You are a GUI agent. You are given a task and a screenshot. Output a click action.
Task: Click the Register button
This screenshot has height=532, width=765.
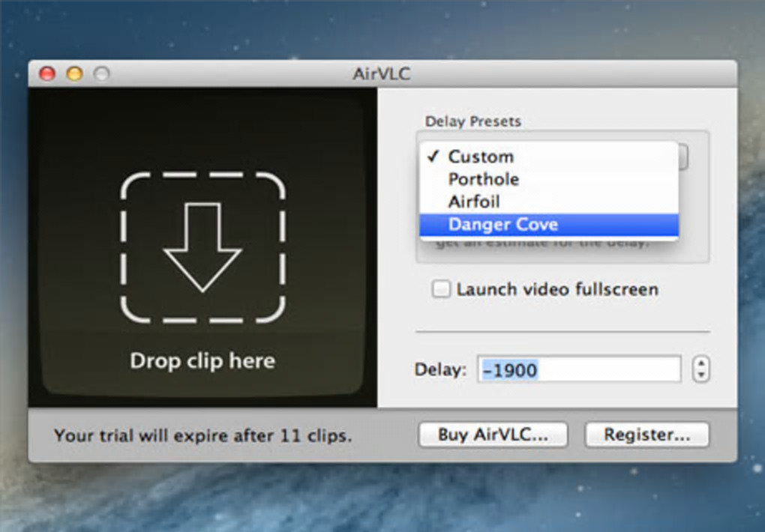tap(647, 435)
